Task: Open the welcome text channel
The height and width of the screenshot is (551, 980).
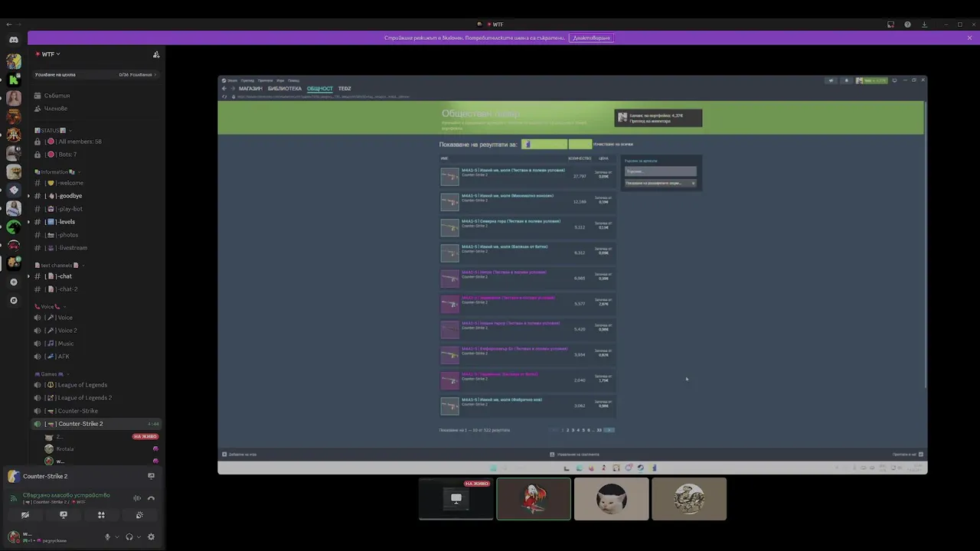Action: point(95,183)
